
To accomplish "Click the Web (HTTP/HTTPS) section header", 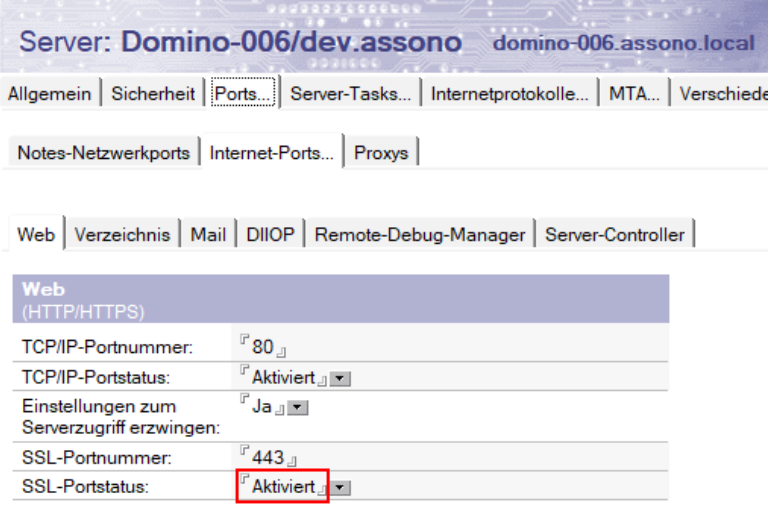I will tap(341, 299).
